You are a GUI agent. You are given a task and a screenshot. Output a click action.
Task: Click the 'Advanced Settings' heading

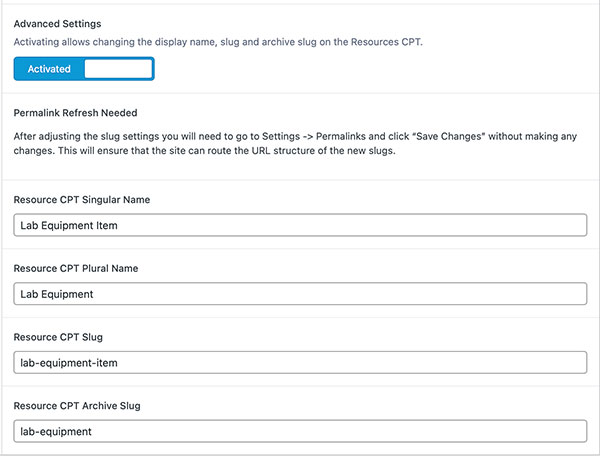click(57, 24)
